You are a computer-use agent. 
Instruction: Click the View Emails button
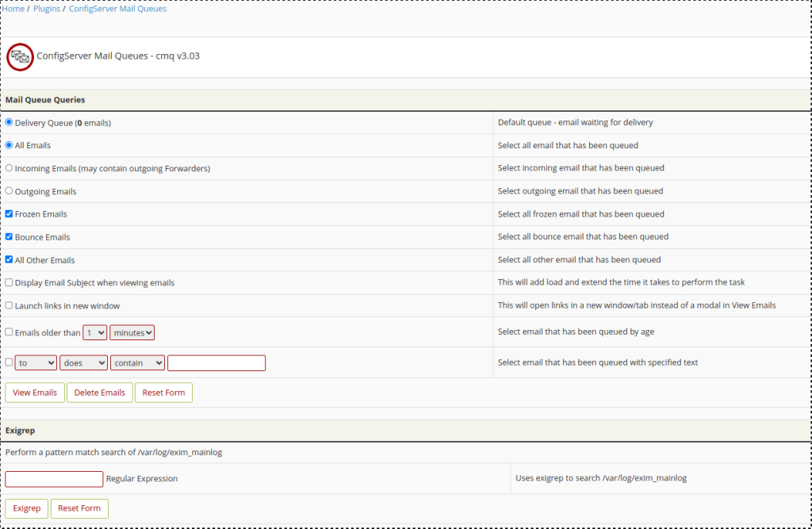click(x=35, y=393)
